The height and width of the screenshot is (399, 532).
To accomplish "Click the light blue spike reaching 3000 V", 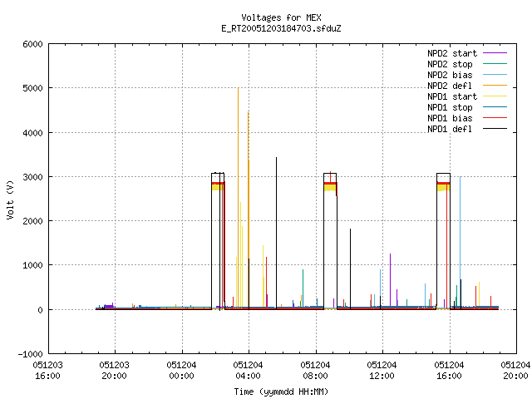I will 460,241.
